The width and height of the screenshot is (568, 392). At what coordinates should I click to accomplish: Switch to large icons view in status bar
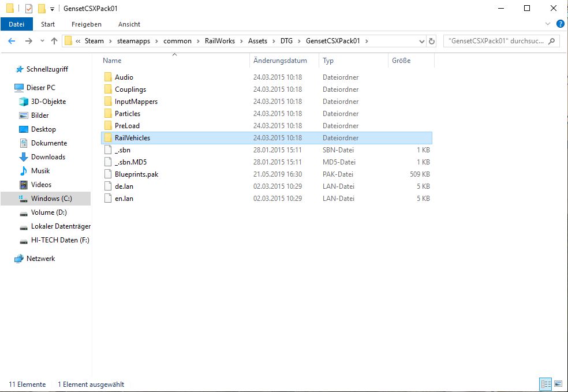[x=558, y=384]
